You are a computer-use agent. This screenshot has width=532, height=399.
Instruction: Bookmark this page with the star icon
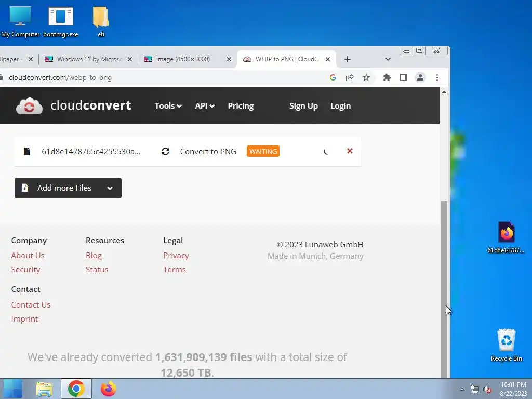pyautogui.click(x=366, y=78)
